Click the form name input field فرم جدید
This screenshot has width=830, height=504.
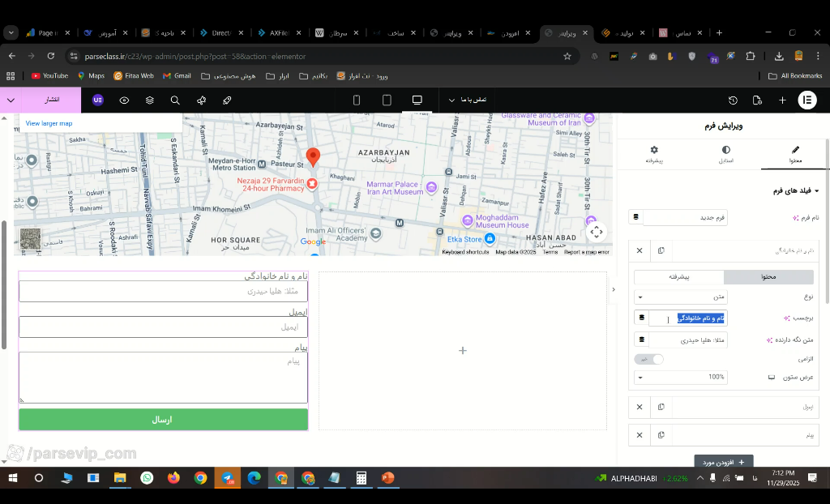685,217
